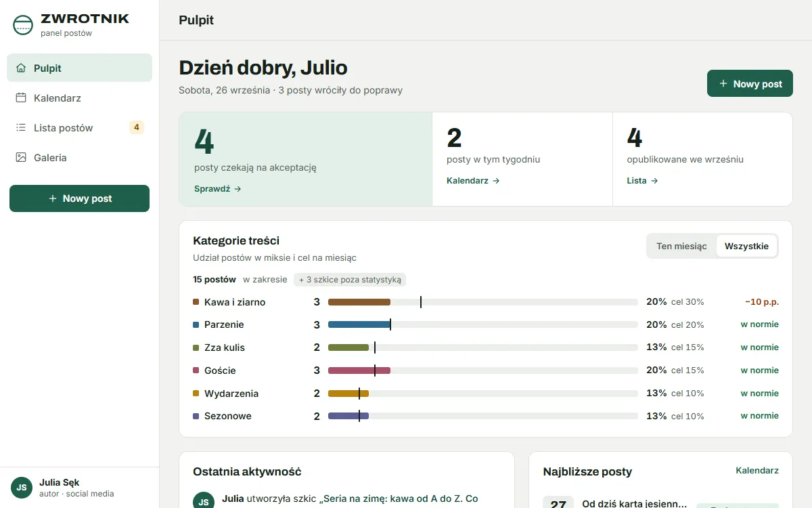
Task: Follow the Sprawdź link
Action: pos(218,189)
